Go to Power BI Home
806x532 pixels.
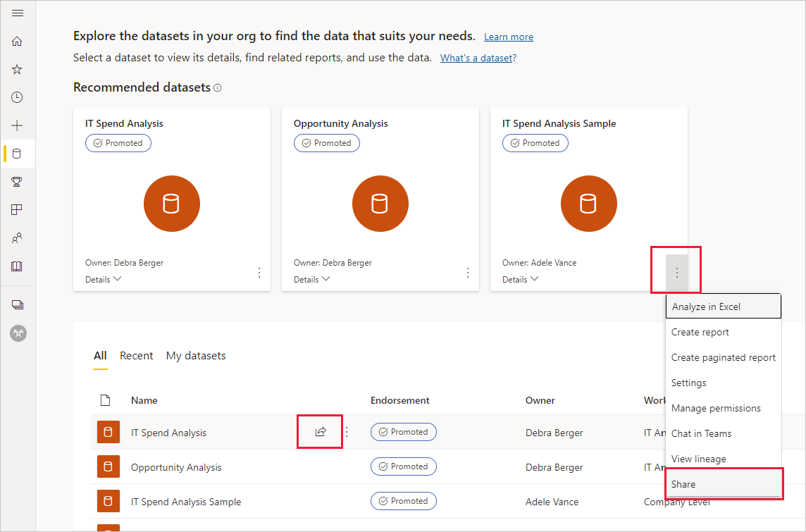click(x=18, y=41)
